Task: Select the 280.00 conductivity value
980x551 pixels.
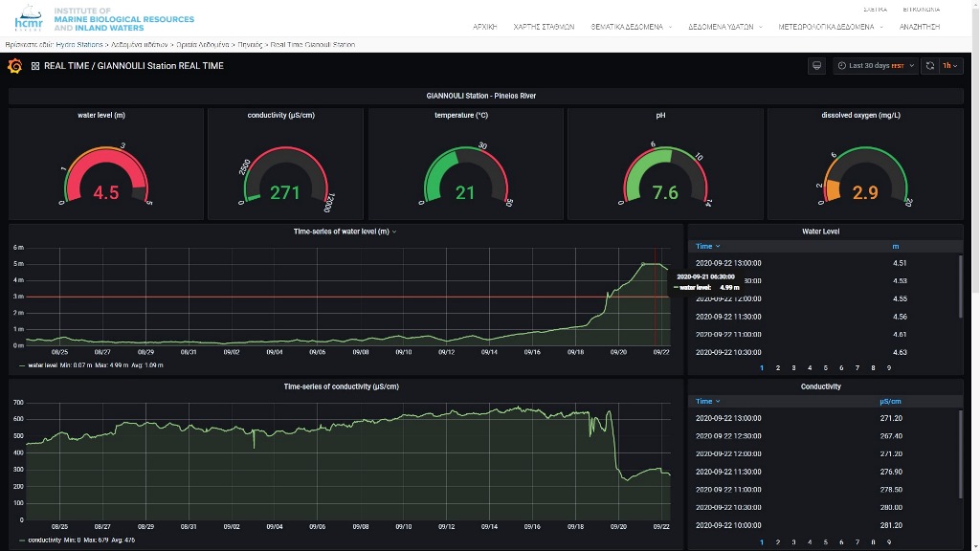Action: [891, 507]
